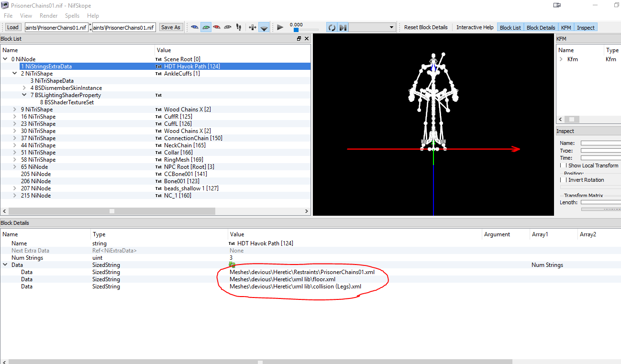Switch to the red eye side view

[217, 27]
